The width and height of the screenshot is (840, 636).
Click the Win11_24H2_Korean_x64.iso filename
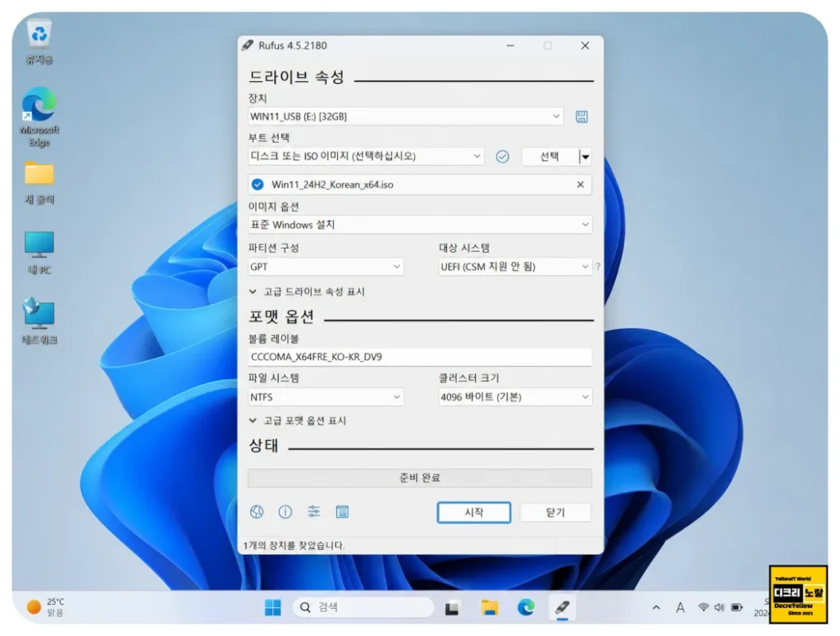tap(332, 185)
